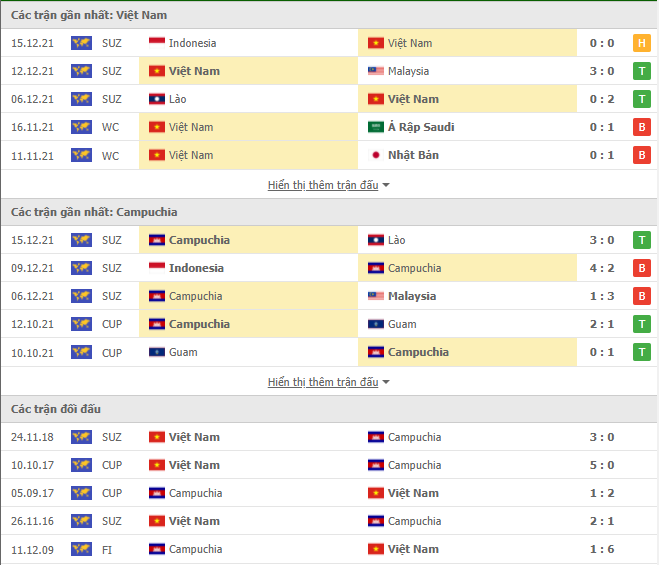Click red B badge on Ả Rập Saudi row
This screenshot has width=667, height=565.
pos(641,127)
